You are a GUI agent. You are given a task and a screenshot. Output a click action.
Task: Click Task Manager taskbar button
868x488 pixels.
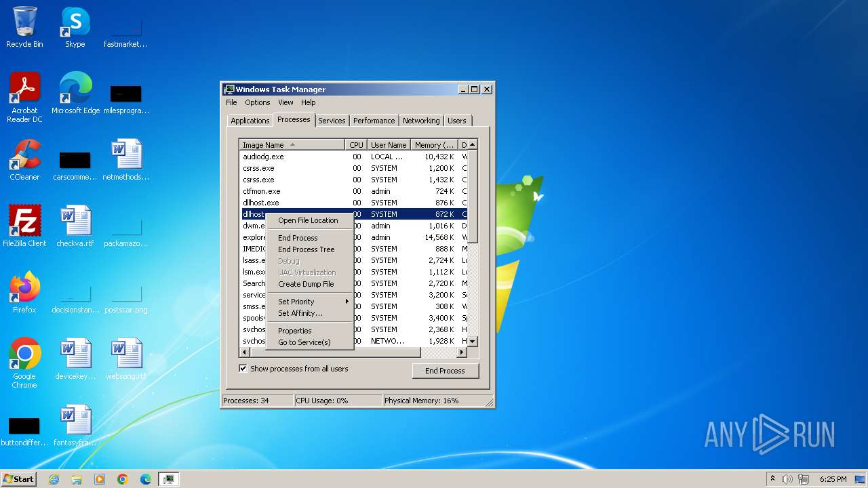pos(168,479)
